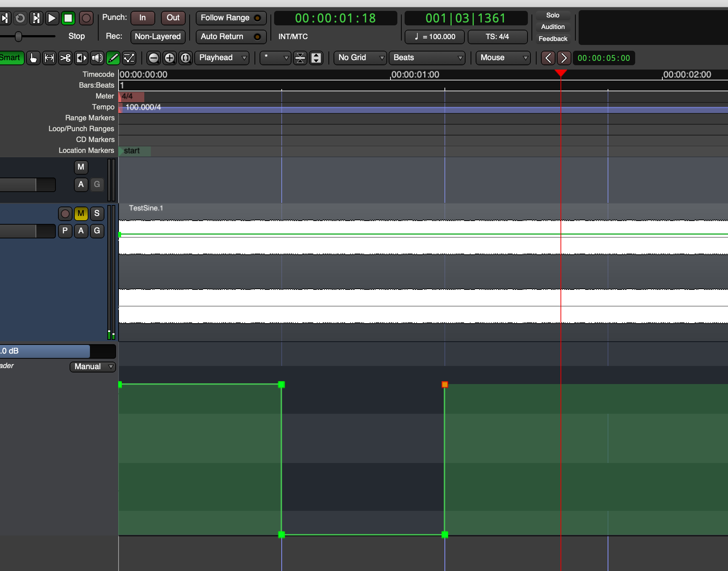The image size is (728, 571).
Task: Select the Grab (hand) tool
Action: tap(33, 58)
